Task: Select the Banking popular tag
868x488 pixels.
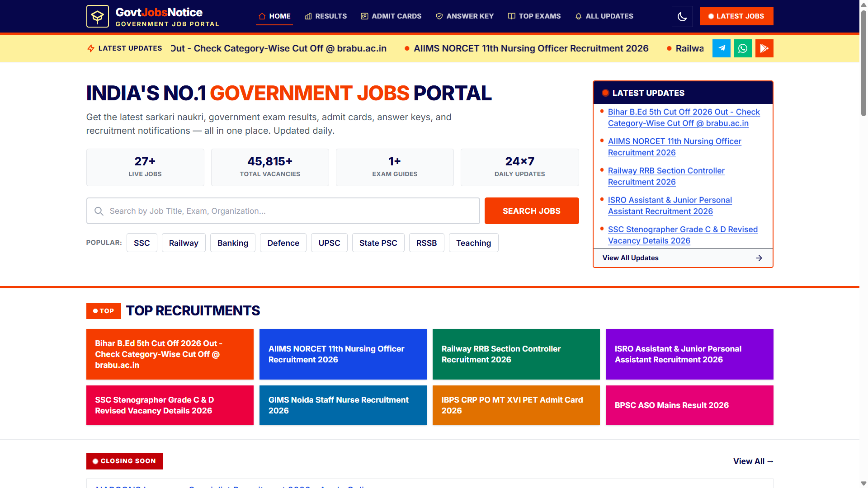Action: point(233,243)
